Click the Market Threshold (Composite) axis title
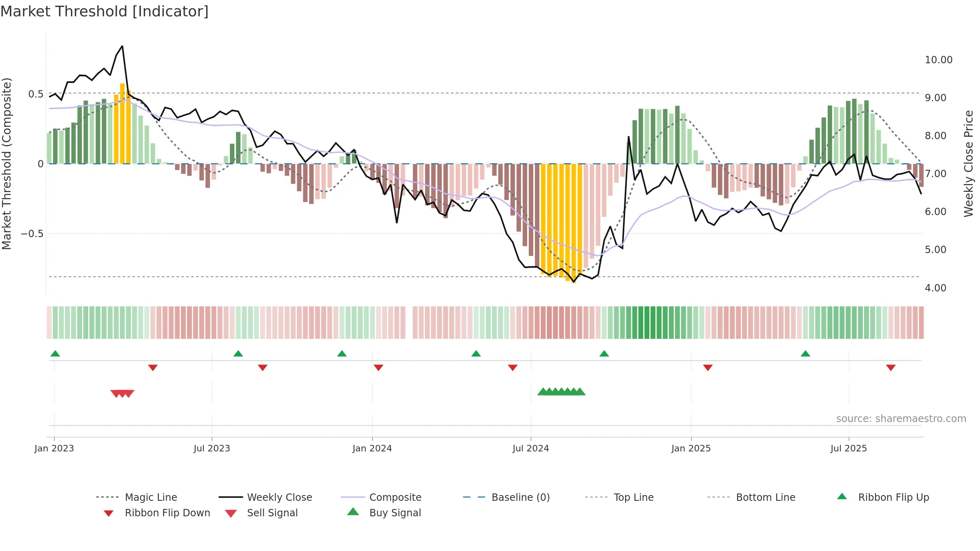The width and height of the screenshot is (980, 551). click(x=7, y=164)
